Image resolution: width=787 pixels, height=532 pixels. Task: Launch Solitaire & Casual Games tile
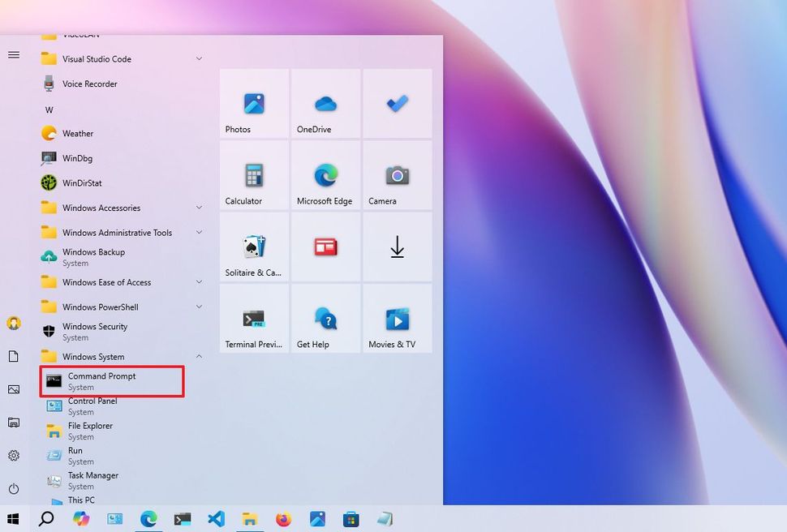(x=253, y=247)
